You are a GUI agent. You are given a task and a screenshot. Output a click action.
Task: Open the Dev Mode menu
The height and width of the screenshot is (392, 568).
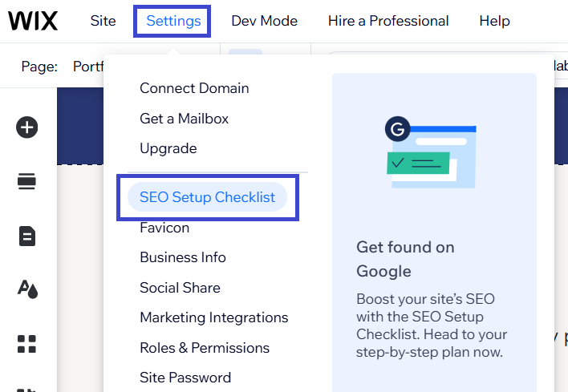pos(264,21)
